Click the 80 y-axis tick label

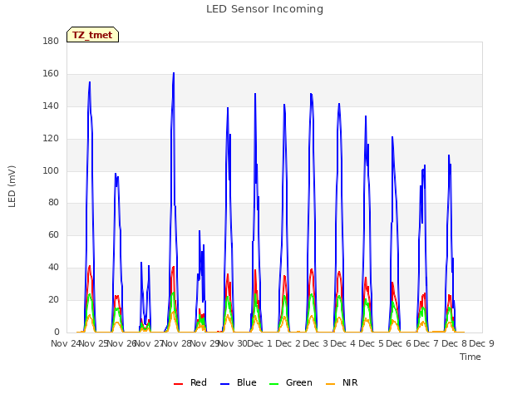[x=53, y=203]
